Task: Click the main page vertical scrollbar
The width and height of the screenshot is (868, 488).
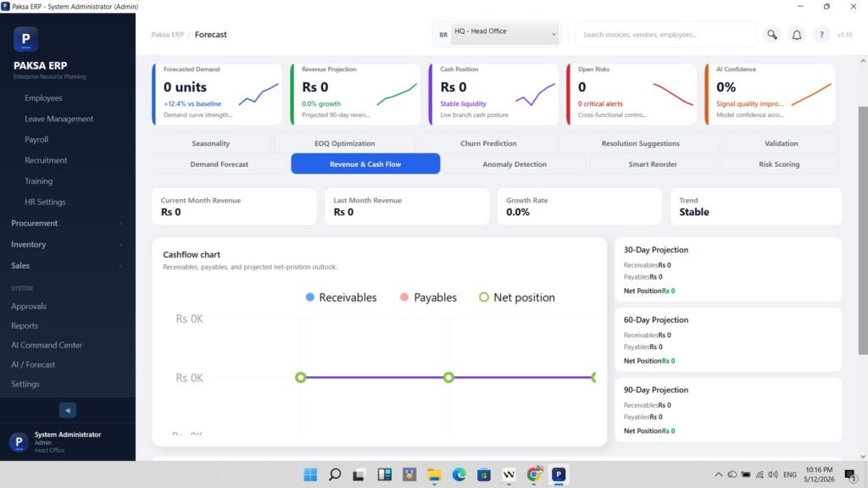Action: pos(863,230)
